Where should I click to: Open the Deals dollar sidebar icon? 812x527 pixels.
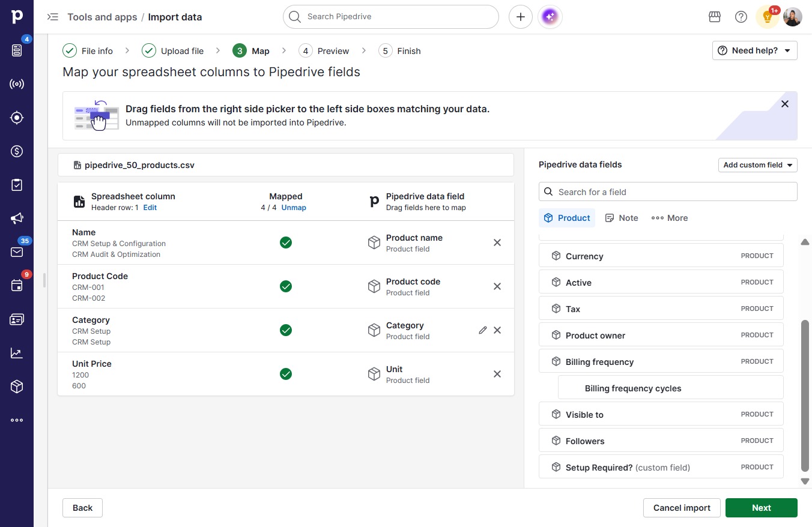coord(17,151)
